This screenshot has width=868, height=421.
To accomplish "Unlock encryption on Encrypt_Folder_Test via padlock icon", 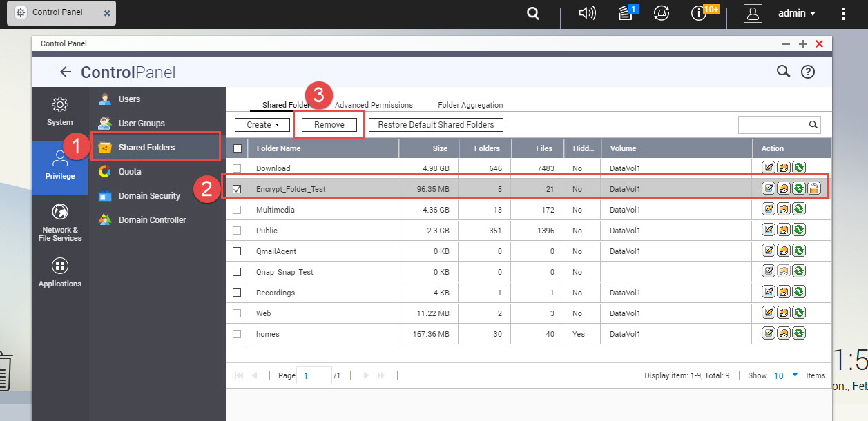I will coord(814,187).
